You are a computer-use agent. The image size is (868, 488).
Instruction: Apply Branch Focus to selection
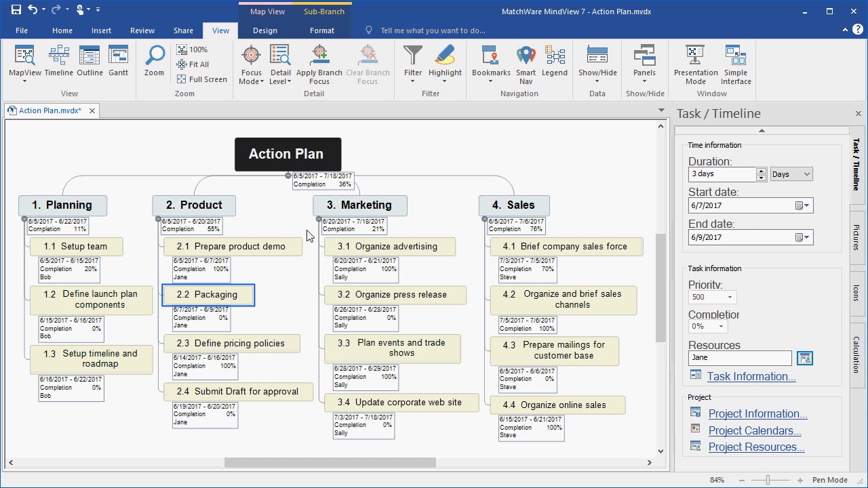[x=319, y=65]
